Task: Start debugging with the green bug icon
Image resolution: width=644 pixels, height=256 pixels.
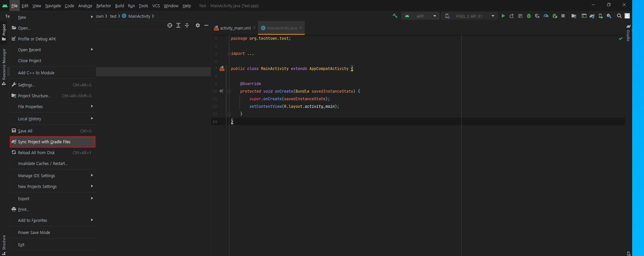Action: point(529,16)
